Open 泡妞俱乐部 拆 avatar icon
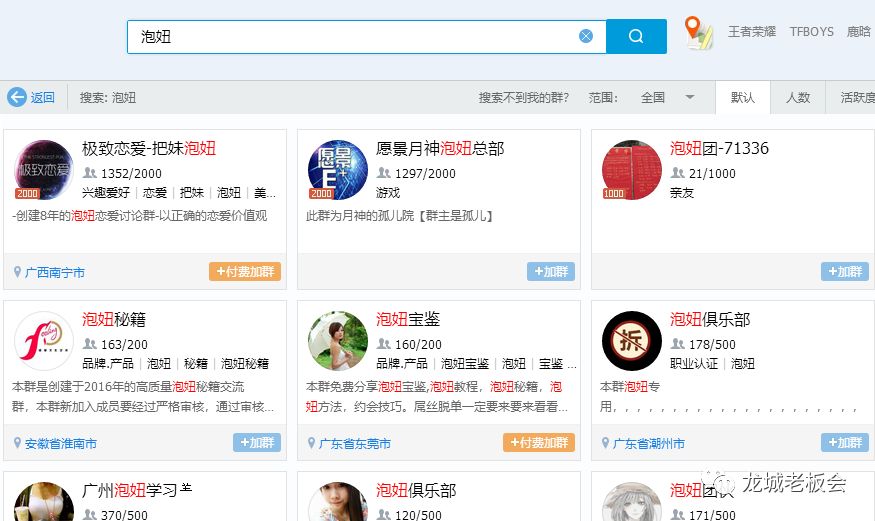Screen dimensions: 875x521 632,341
